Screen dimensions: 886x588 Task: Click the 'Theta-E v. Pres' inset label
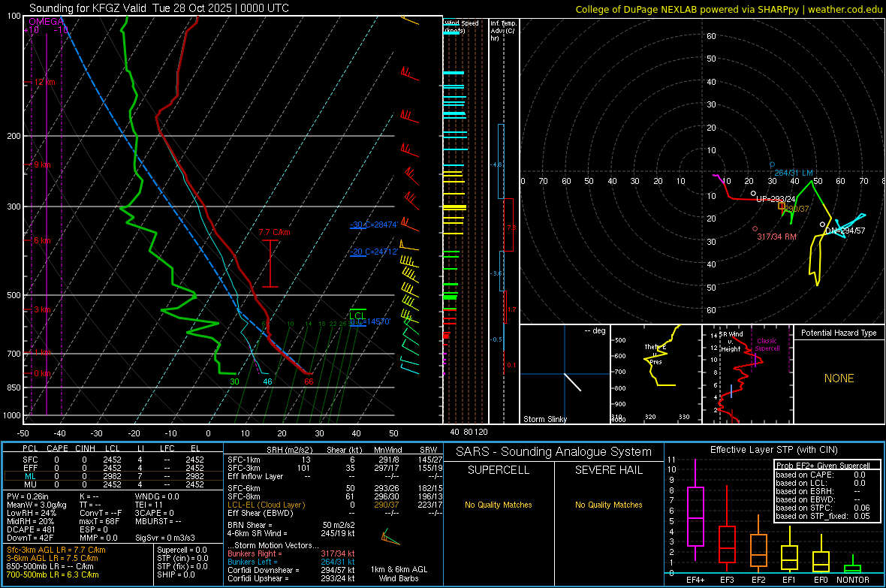(x=655, y=354)
